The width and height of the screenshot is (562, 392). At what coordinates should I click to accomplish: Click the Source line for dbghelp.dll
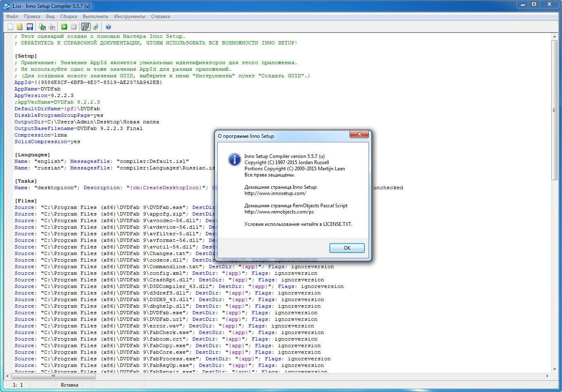point(168,306)
